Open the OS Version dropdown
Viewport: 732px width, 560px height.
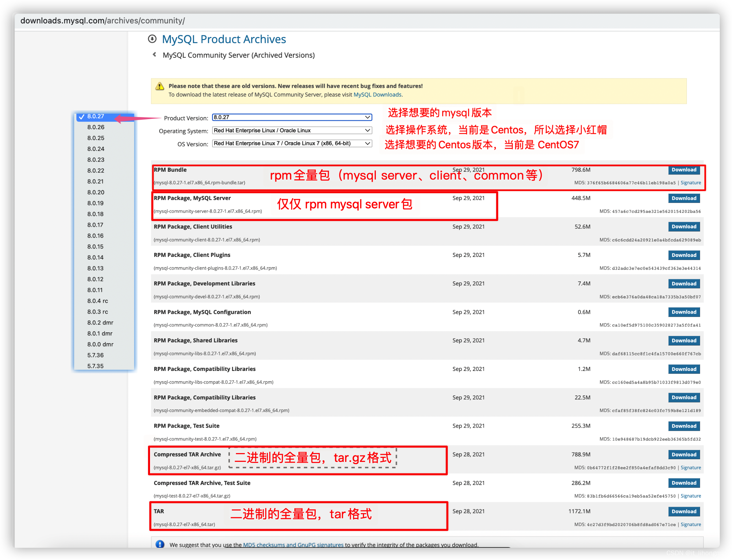click(292, 143)
